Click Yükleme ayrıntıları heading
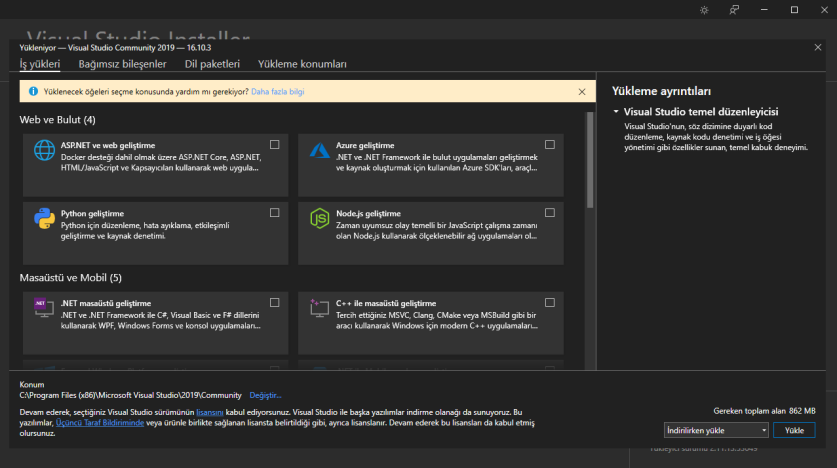The width and height of the screenshot is (837, 468). 661,91
